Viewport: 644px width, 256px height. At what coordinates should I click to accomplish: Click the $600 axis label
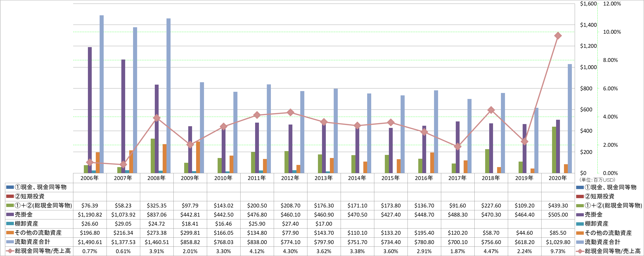click(x=586, y=109)
